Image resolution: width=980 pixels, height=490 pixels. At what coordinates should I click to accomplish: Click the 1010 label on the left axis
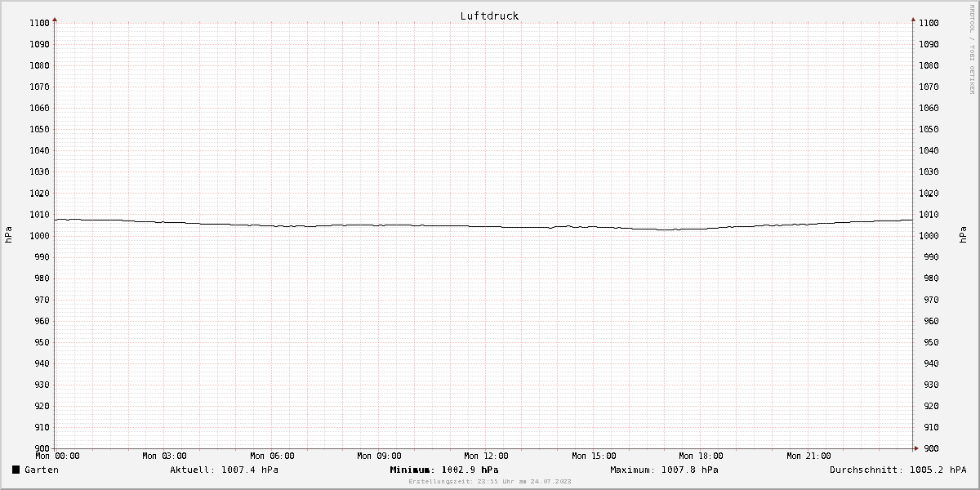click(x=38, y=215)
